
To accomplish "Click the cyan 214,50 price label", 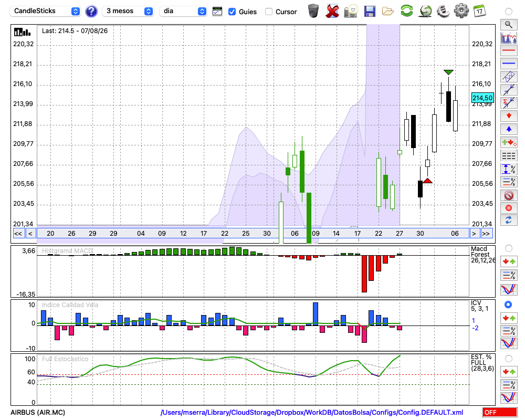I will click(x=482, y=98).
